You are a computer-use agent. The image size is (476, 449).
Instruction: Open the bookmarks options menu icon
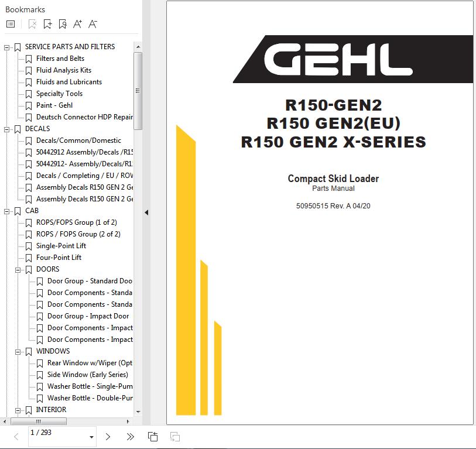coord(11,24)
